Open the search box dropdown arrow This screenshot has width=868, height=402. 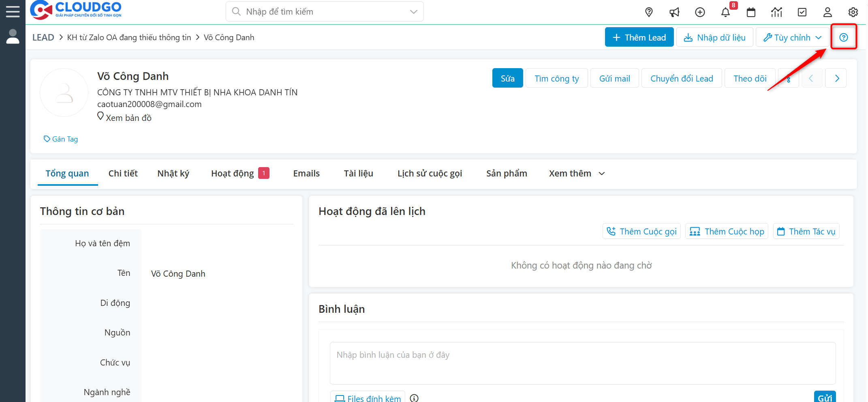pyautogui.click(x=413, y=12)
